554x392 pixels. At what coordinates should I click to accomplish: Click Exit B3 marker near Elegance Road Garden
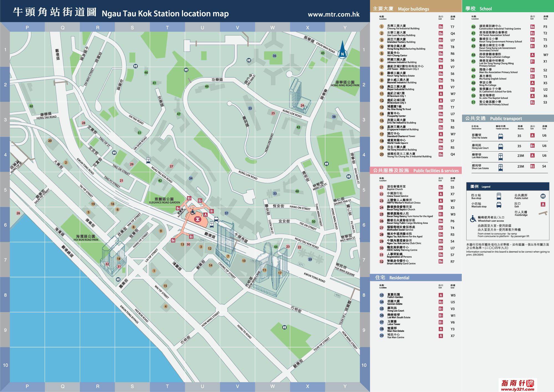click(189, 198)
